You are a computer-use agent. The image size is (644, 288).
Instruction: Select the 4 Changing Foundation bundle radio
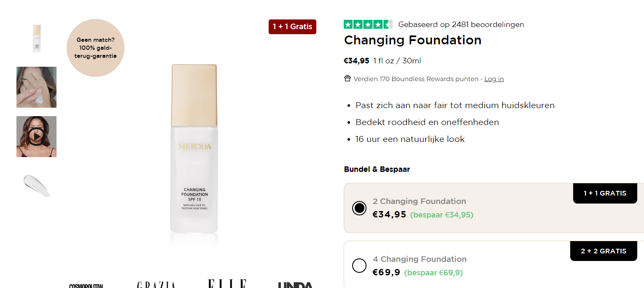359,266
